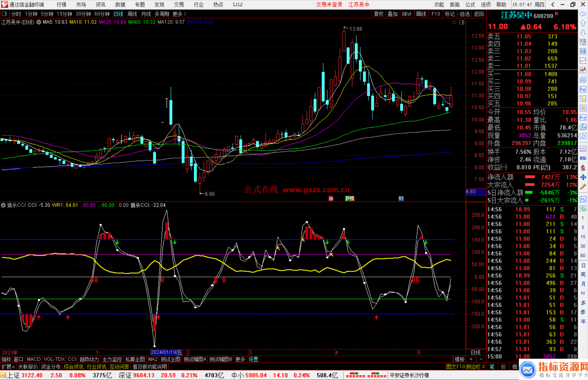Click the 财 marker on the chart
588x380 pixels.
click(x=401, y=198)
